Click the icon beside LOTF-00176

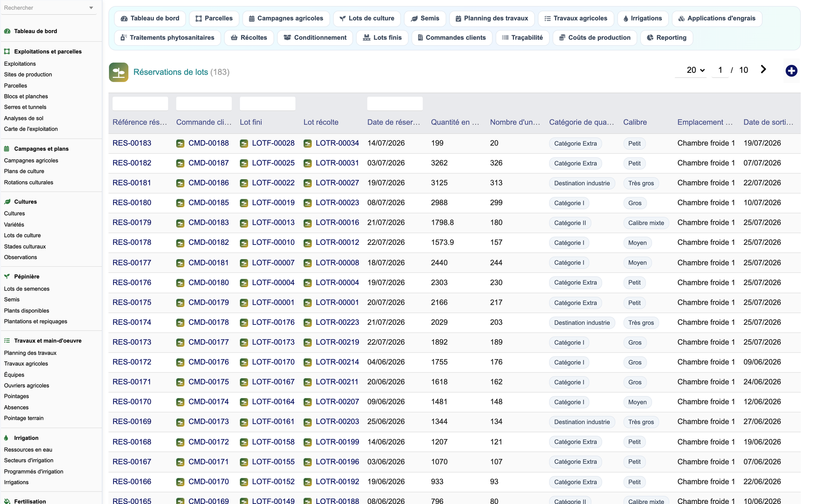point(244,323)
